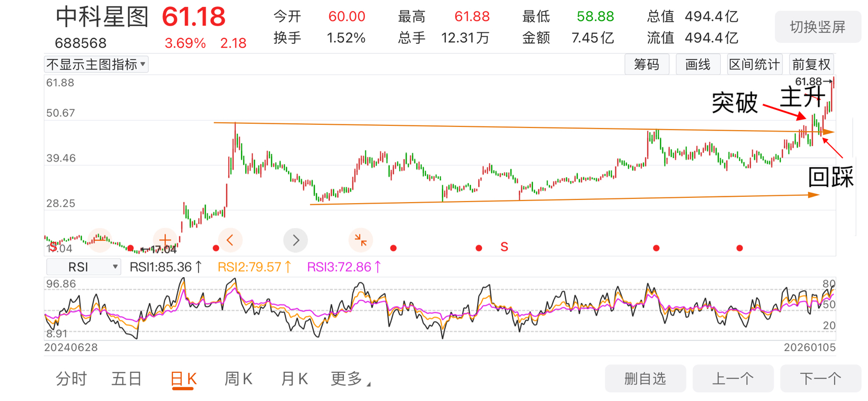Click the red dot marker below 回踩
This screenshot has width=868, height=401.
click(x=740, y=248)
